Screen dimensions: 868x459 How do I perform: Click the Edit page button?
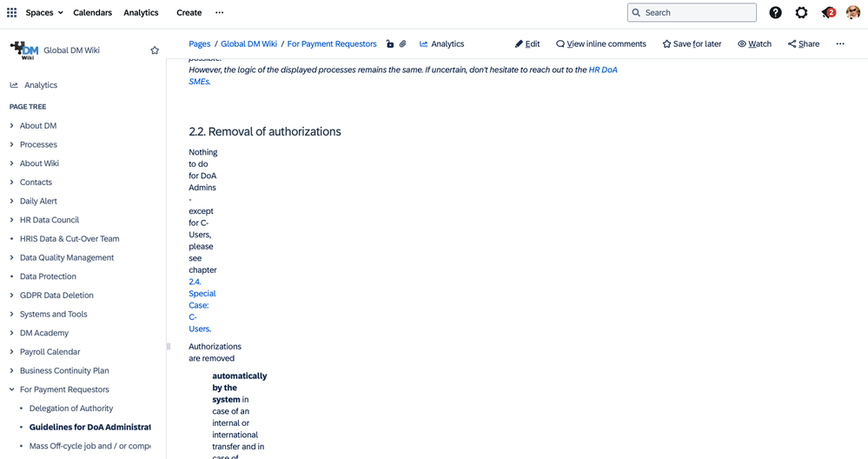[527, 43]
